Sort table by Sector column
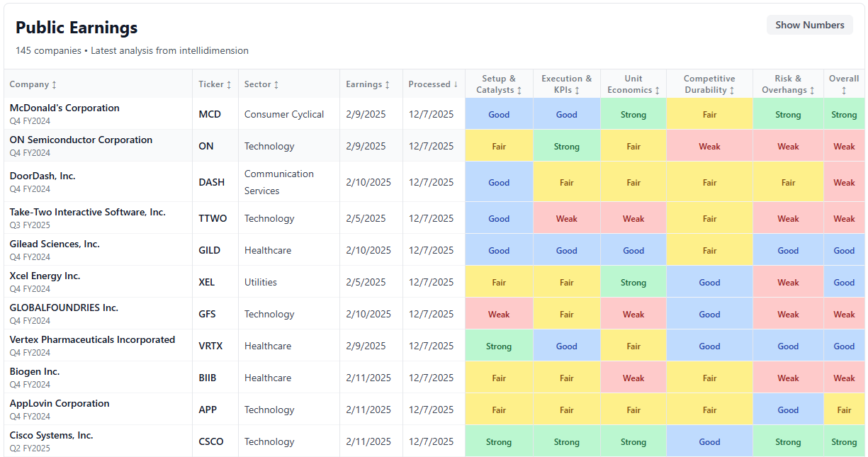868x457 pixels. click(x=261, y=84)
